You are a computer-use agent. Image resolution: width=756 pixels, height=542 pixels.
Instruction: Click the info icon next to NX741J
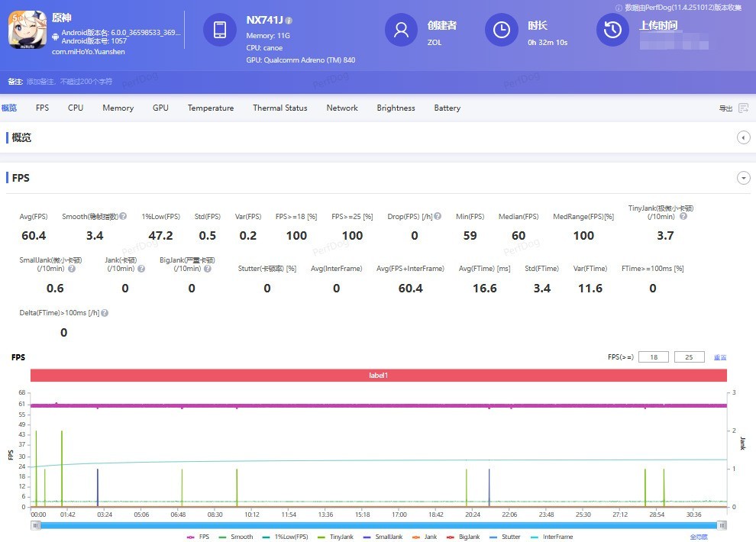tap(289, 21)
